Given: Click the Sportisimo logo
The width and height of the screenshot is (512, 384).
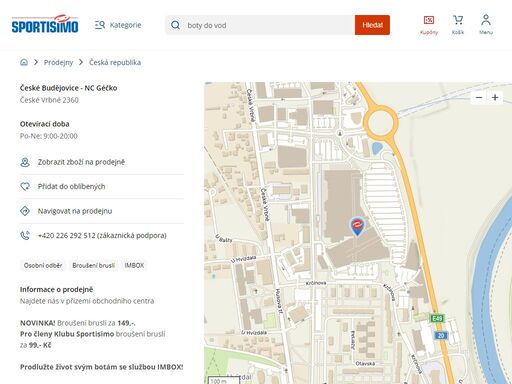Looking at the screenshot, I should [45, 24].
